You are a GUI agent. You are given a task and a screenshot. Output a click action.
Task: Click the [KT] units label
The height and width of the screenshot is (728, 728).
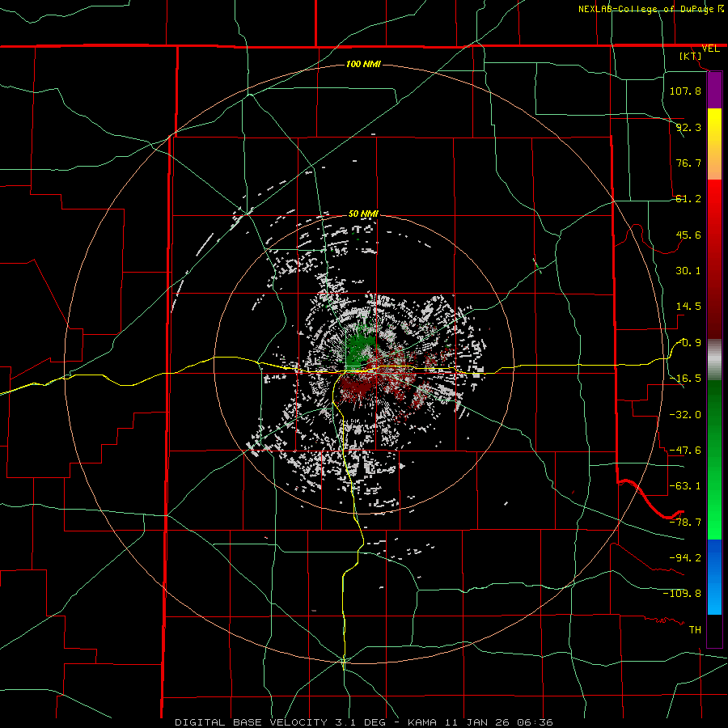coord(691,56)
